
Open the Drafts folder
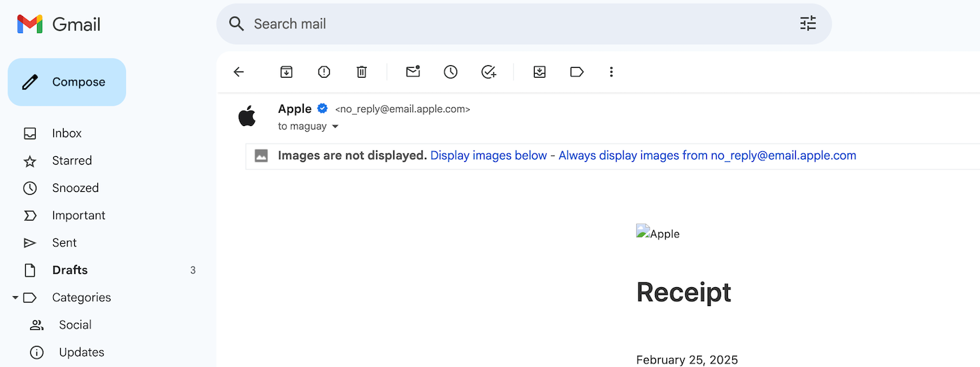(70, 270)
